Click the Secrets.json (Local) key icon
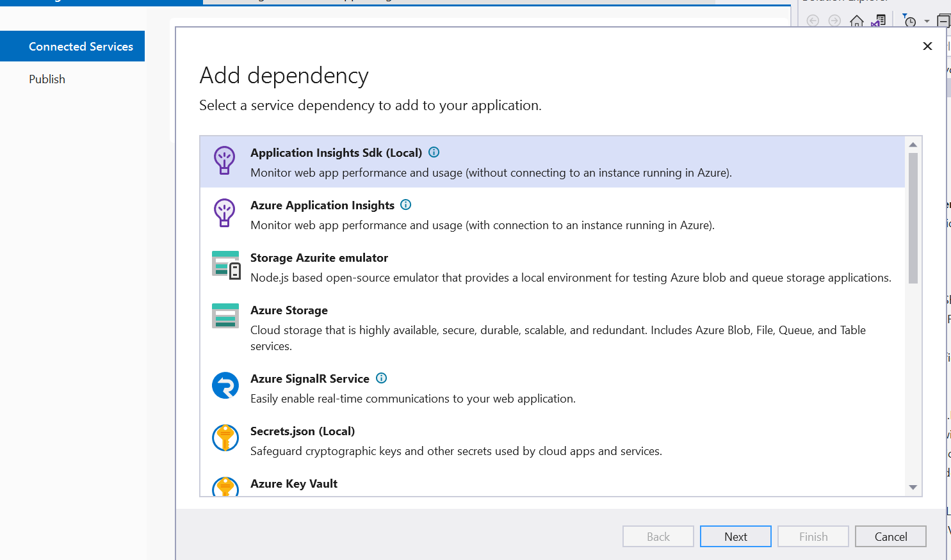Image resolution: width=951 pixels, height=560 pixels. [x=225, y=438]
